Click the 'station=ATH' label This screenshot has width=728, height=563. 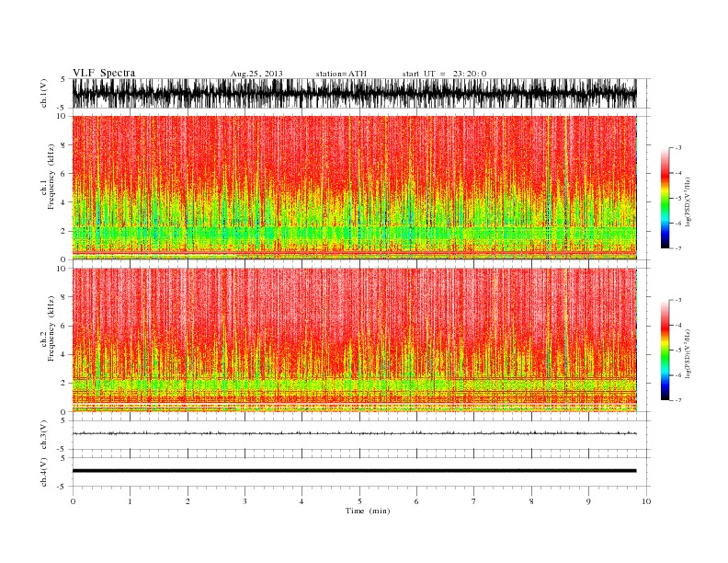tap(341, 74)
